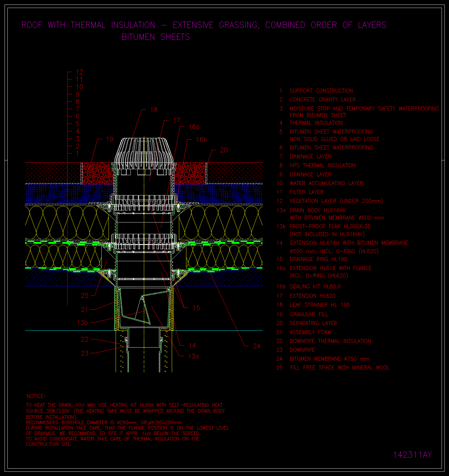
Task: Select legend entry 7 'DRAINAGE LAYER'
Action: (311, 157)
